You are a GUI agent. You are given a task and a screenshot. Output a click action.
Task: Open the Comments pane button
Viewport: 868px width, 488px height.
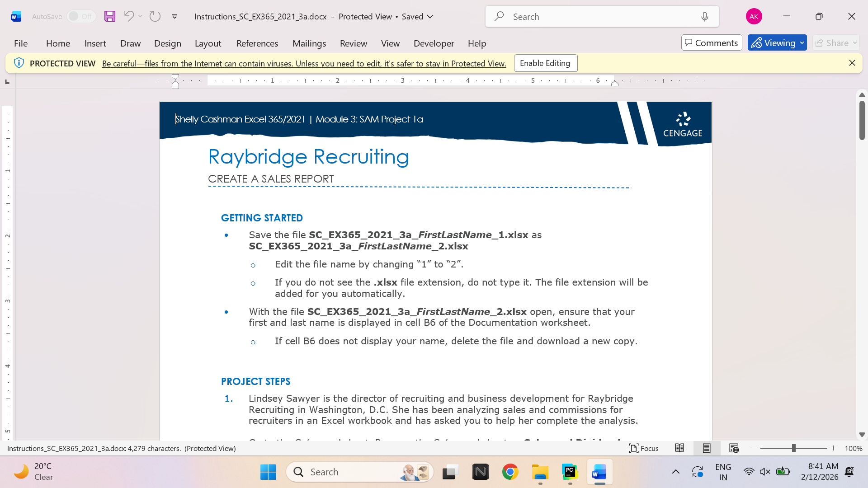click(712, 43)
